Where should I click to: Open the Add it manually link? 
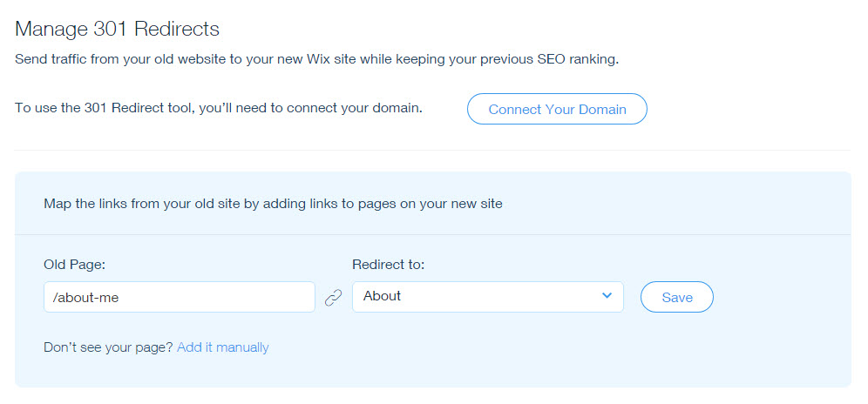click(x=222, y=347)
